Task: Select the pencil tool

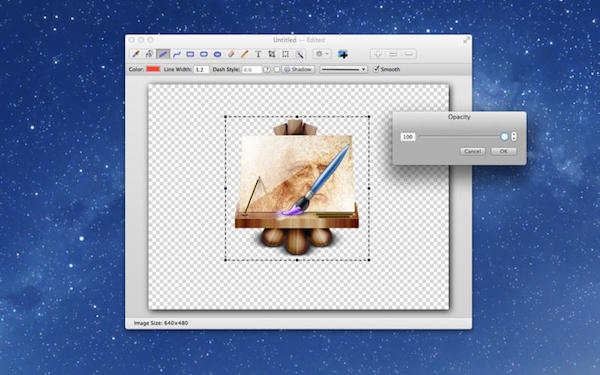Action: coord(245,54)
